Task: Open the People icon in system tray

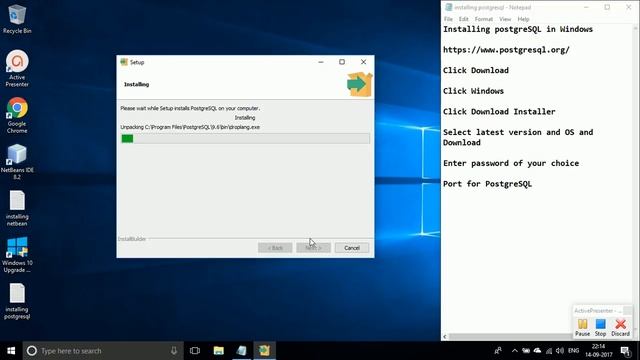Action: click(498, 351)
